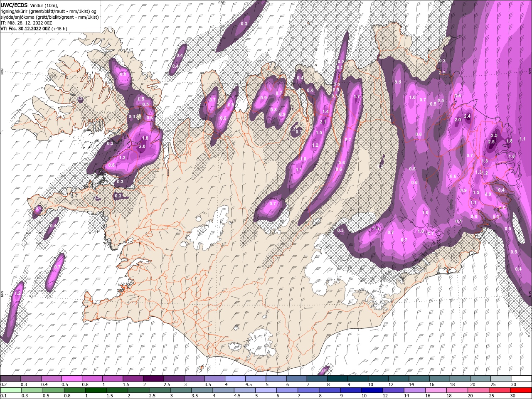The height and width of the screenshot is (399, 532).
Task: Click the 1.7 snowfall value on the map
Action: coord(356,96)
